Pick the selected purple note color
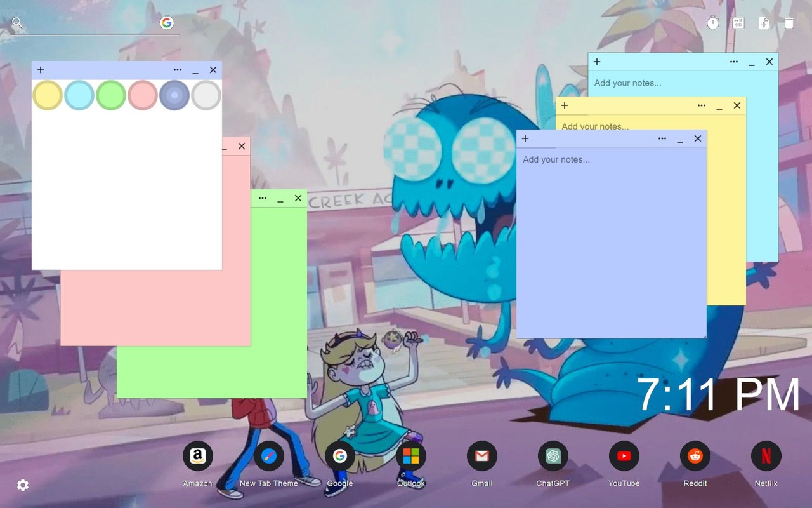812x508 pixels. pos(174,95)
